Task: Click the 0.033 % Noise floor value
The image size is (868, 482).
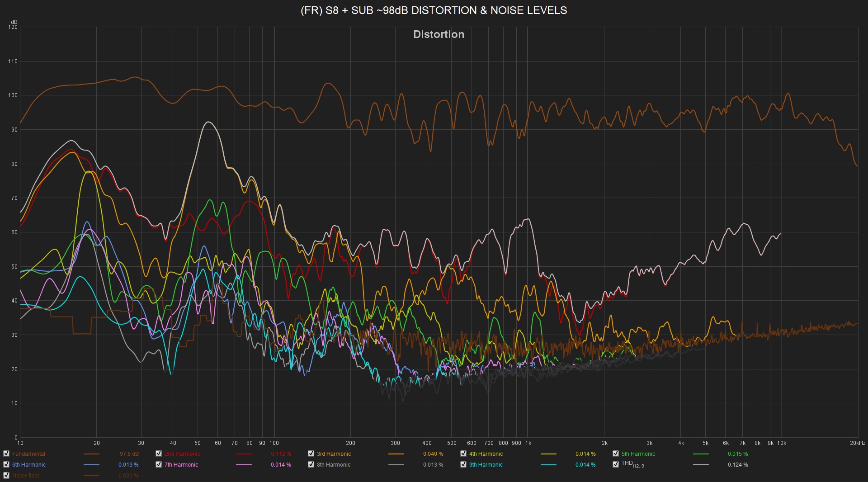Action: (x=128, y=476)
